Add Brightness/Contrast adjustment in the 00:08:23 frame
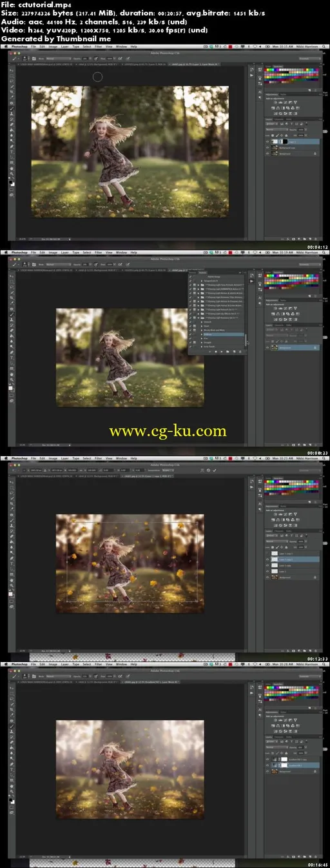Viewport: 330px width, 868px height. pyautogui.click(x=275, y=308)
